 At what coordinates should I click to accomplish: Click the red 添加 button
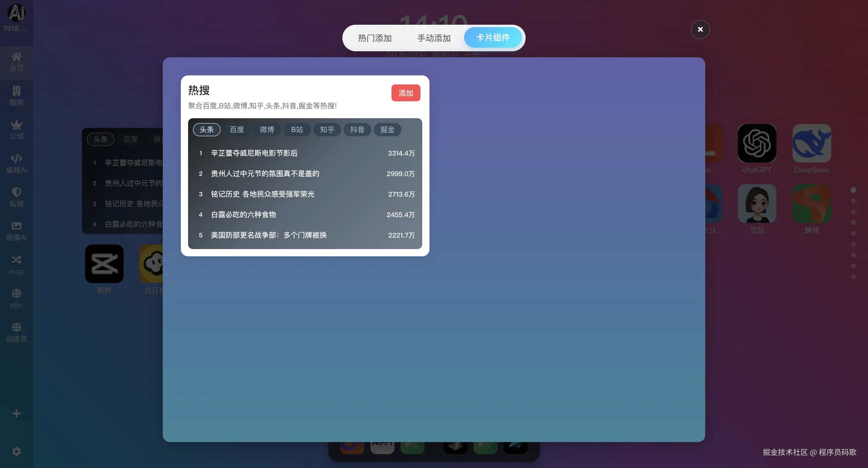406,93
